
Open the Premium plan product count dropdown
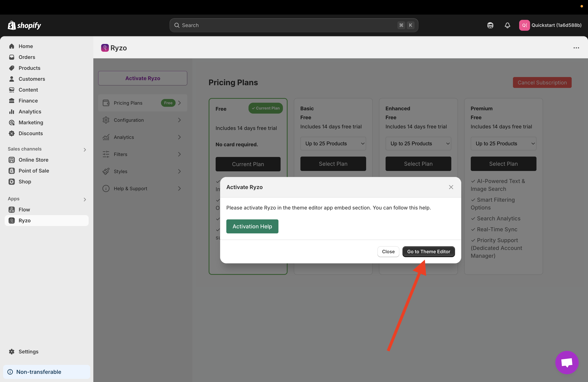(503, 143)
